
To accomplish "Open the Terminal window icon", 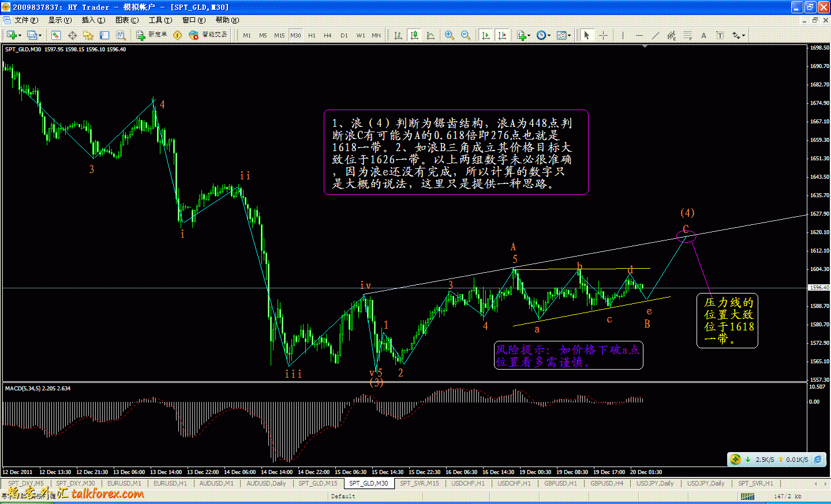I will point(104,35).
